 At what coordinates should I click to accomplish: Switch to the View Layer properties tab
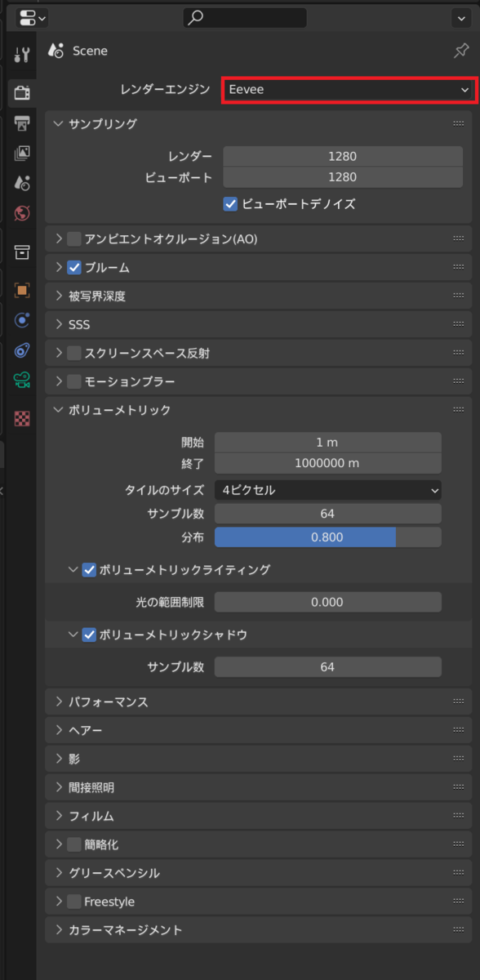pos(21,153)
